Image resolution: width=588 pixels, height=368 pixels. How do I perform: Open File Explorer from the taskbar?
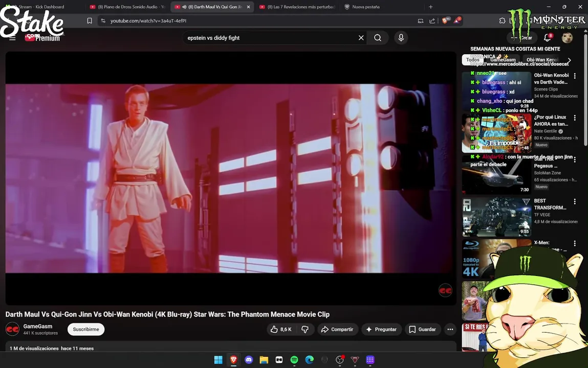[x=264, y=360]
